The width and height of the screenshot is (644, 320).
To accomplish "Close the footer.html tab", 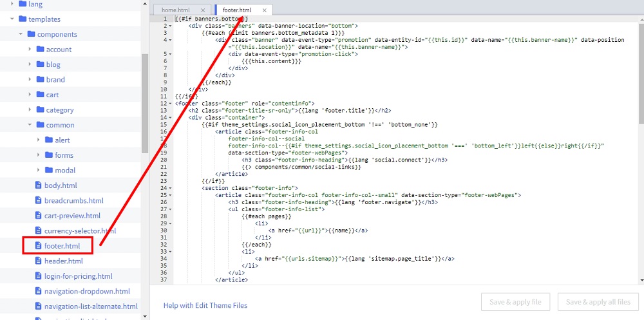I will [x=264, y=10].
